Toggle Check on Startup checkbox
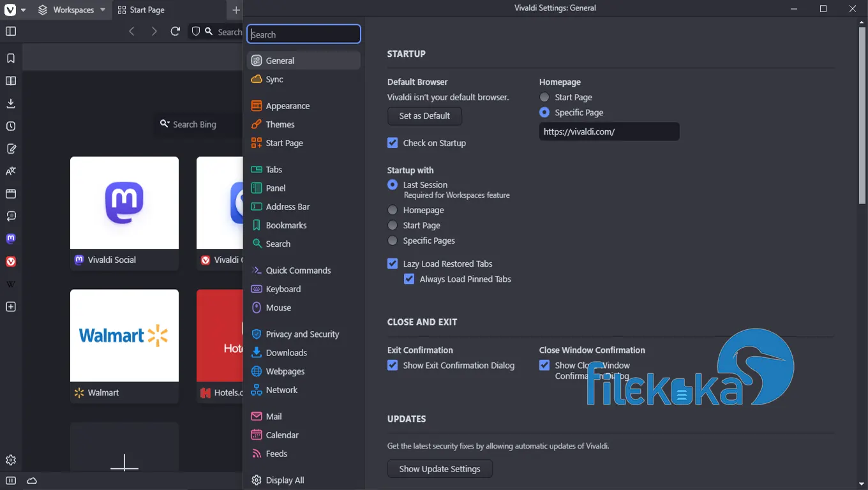 click(393, 143)
